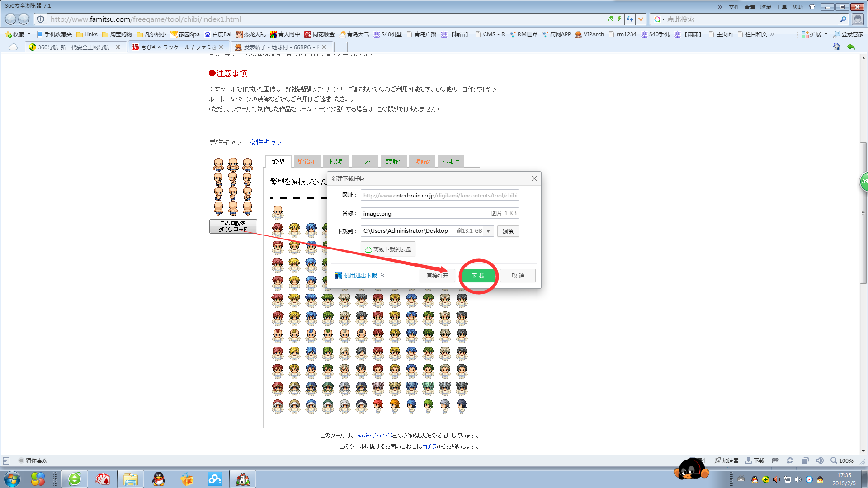
Task: Switch to the 服装 tab
Action: [x=336, y=161]
